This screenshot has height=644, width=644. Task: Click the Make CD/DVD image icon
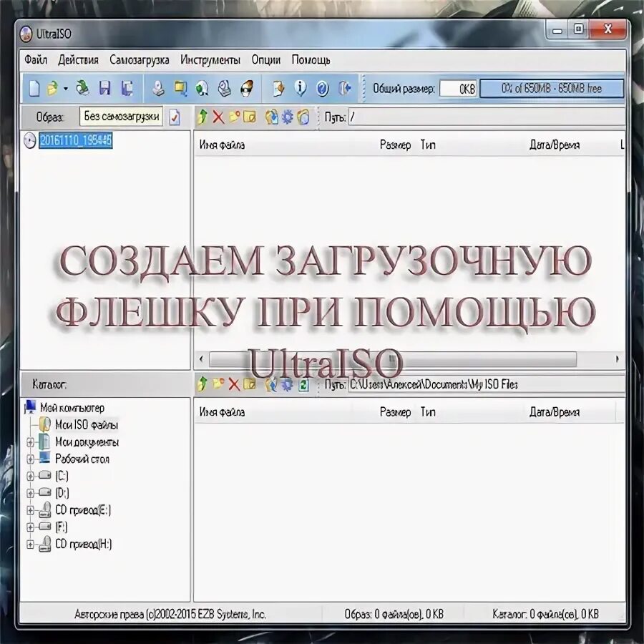click(x=158, y=88)
